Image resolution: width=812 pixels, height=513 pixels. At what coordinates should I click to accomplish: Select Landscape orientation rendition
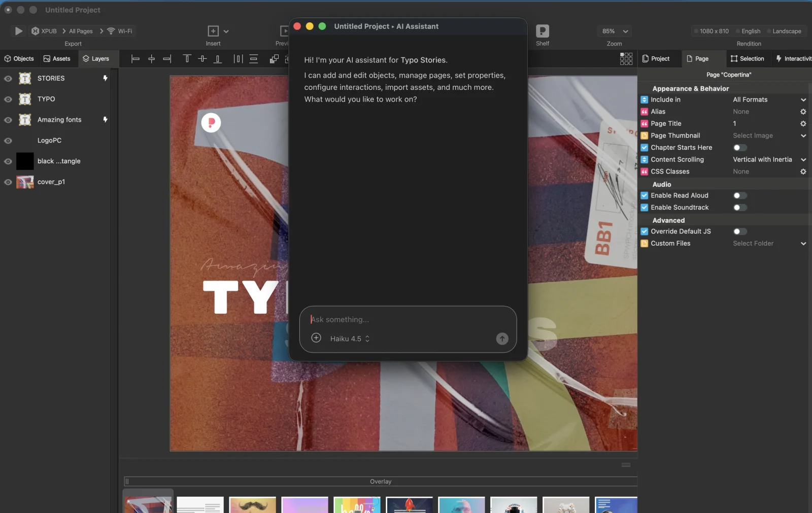point(784,31)
